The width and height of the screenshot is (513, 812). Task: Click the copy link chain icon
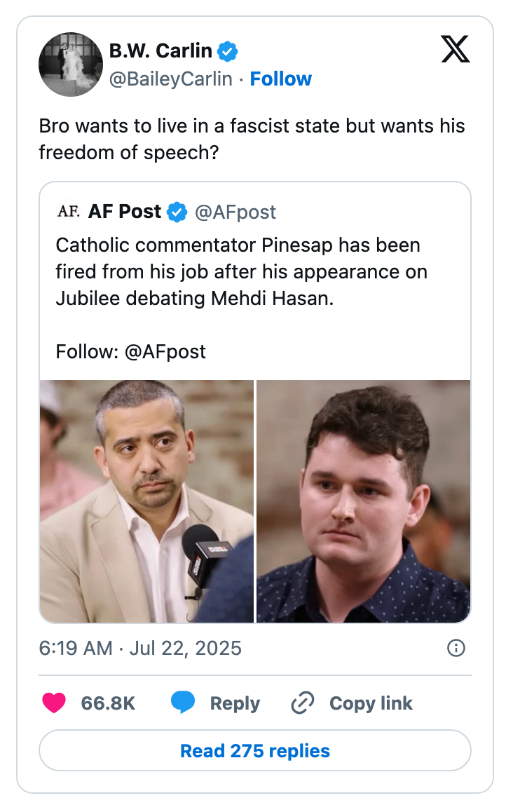(302, 703)
